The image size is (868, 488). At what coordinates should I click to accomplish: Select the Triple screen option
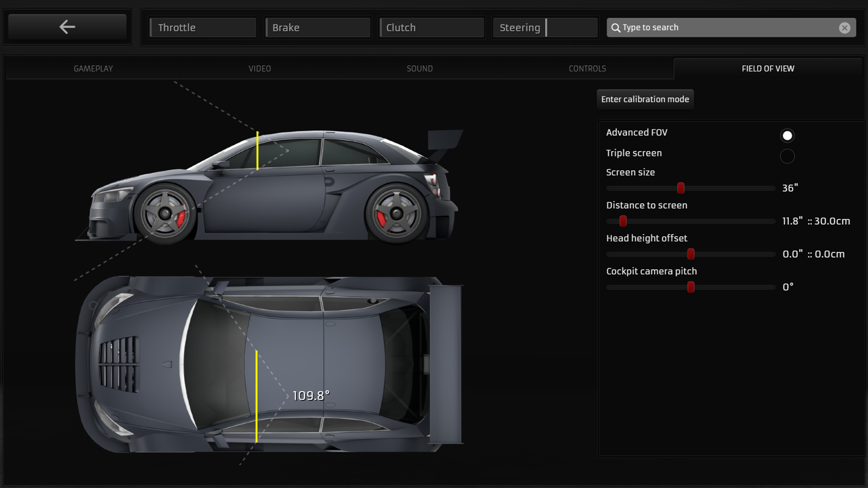787,156
